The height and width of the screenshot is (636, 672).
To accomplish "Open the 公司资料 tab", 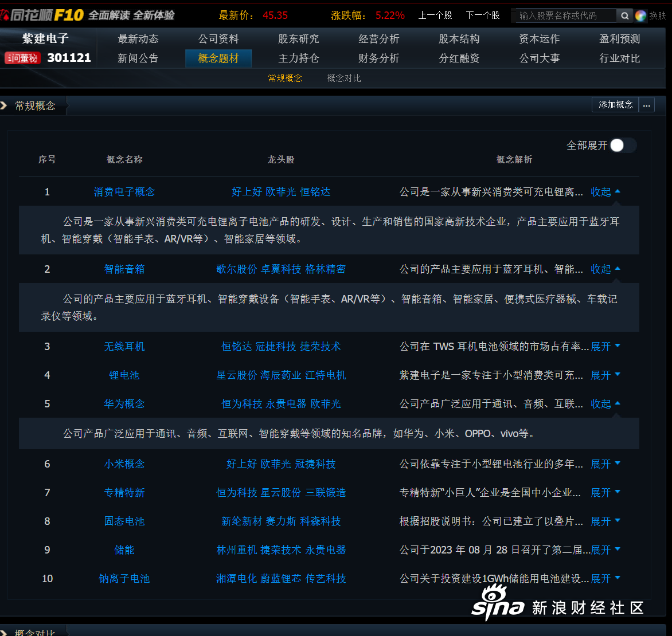I will tap(218, 39).
